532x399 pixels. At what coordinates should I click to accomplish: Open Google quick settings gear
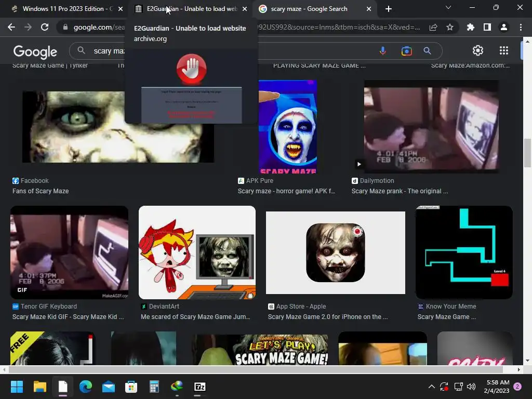[x=478, y=50]
